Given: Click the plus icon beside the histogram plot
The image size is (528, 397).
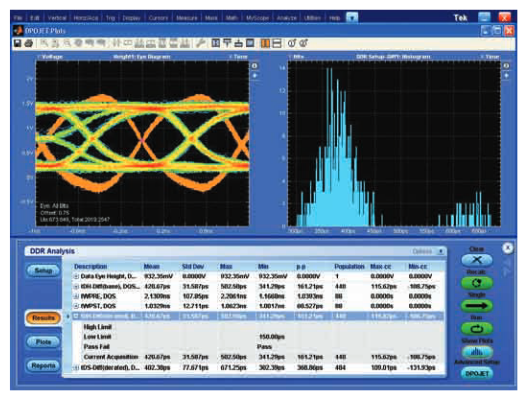Looking at the screenshot, I should click(506, 76).
